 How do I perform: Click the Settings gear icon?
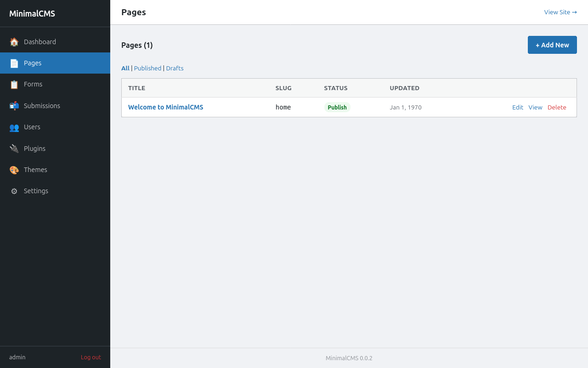(x=14, y=191)
